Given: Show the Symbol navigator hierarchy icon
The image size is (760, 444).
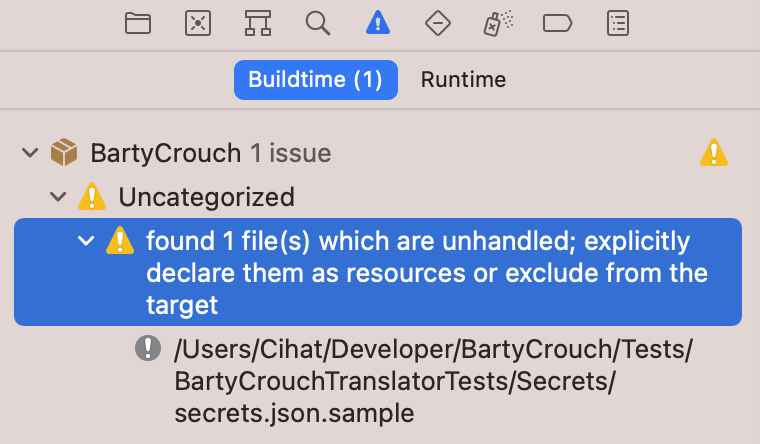Looking at the screenshot, I should click(258, 23).
